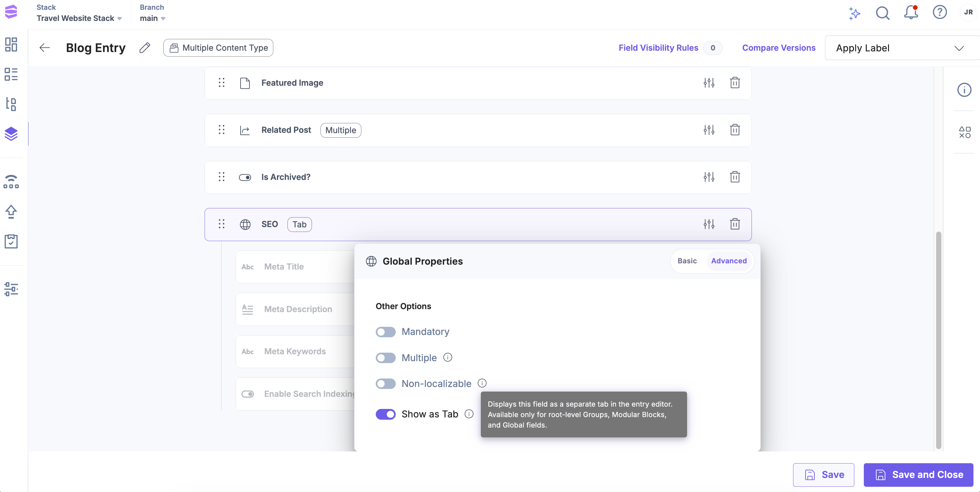Delete the Is Archived? field

coord(735,177)
